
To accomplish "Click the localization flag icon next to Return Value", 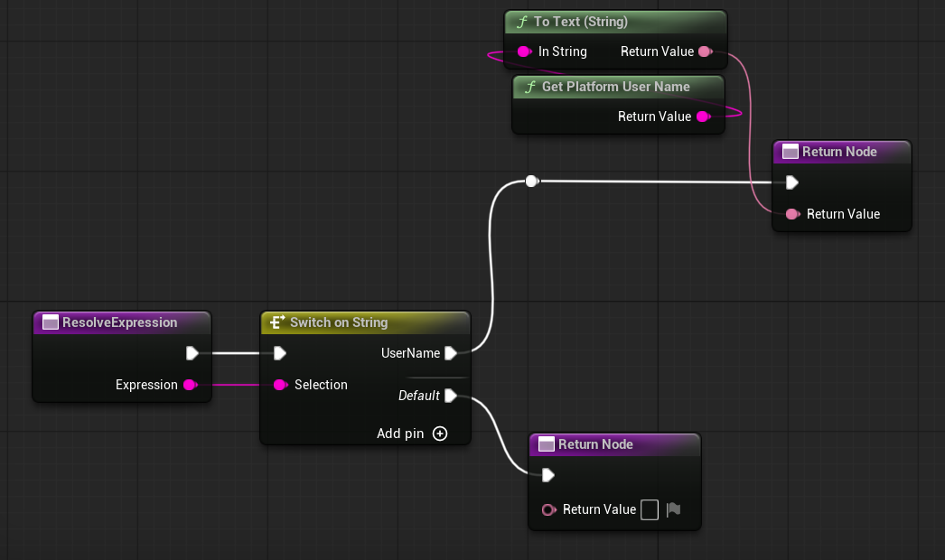I will pos(673,510).
